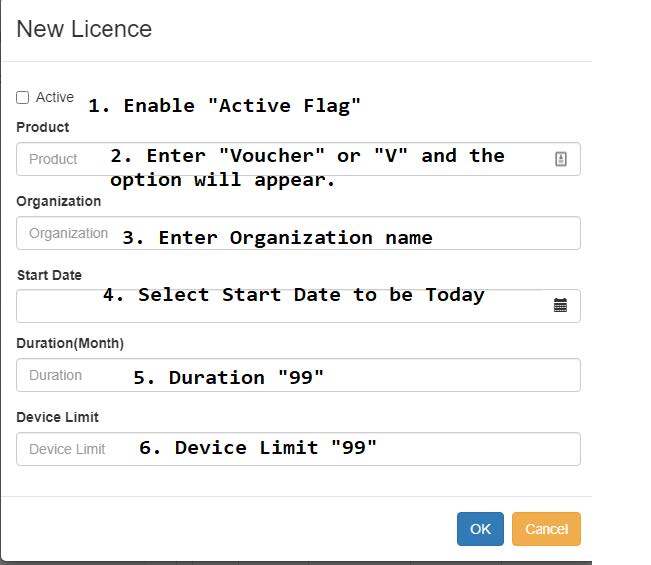This screenshot has height=565, width=651.
Task: Click the Start Date field label
Action: click(x=49, y=275)
